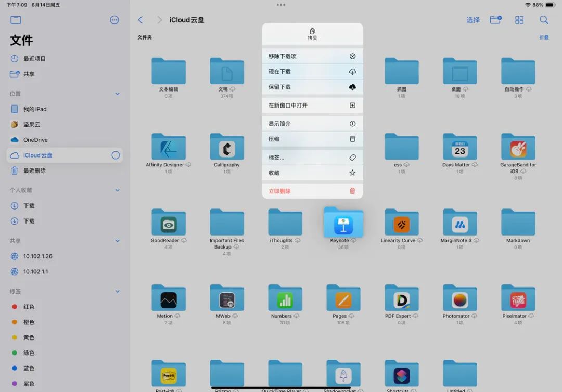Switch view using the grid icon

tap(519, 20)
